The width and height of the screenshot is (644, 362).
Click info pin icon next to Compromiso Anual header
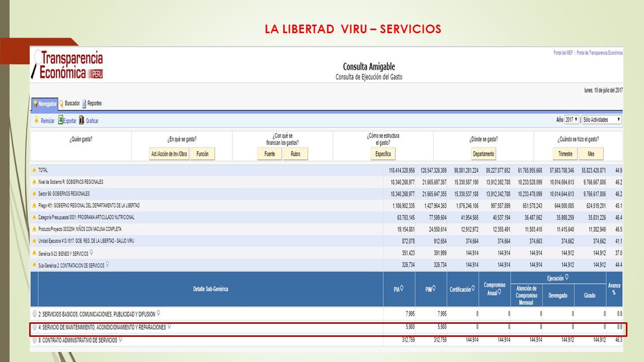tap(500, 292)
